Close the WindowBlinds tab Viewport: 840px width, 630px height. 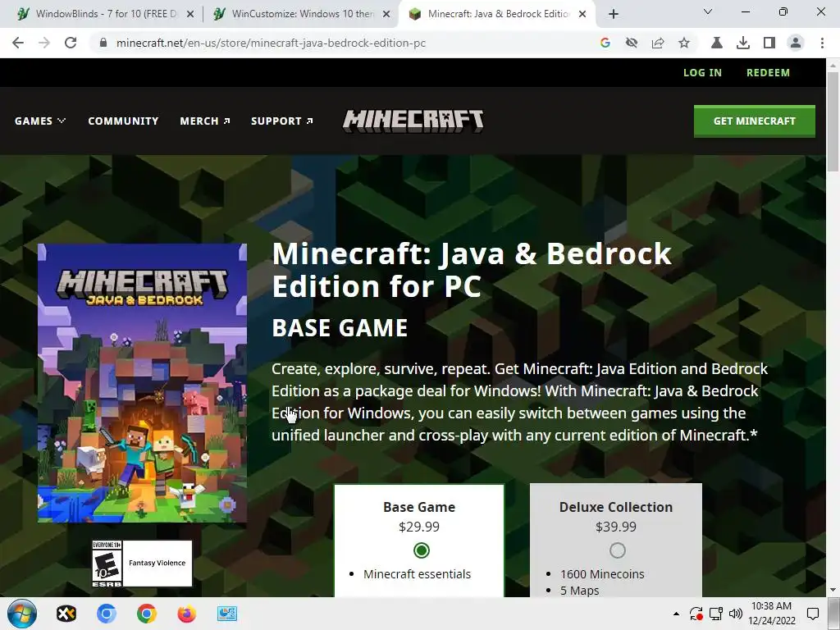[x=190, y=15]
